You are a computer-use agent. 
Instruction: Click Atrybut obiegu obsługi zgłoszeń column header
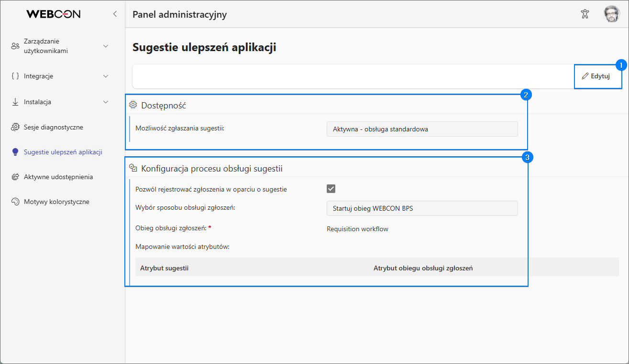(x=423, y=268)
